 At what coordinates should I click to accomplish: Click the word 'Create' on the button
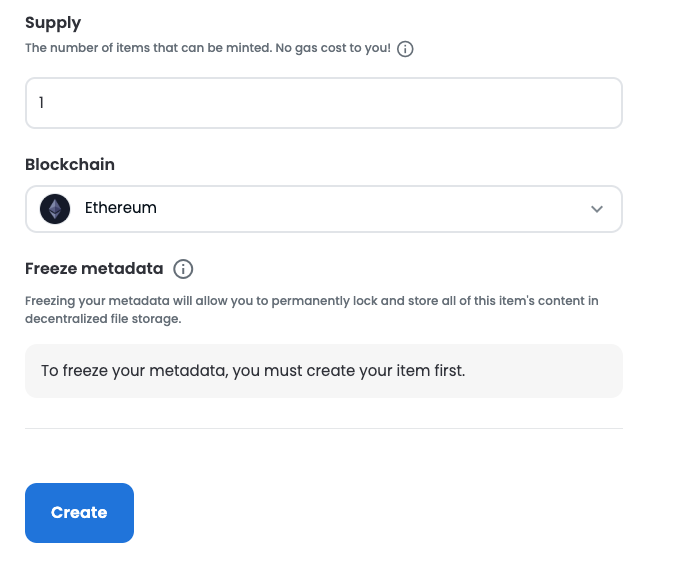pyautogui.click(x=79, y=513)
